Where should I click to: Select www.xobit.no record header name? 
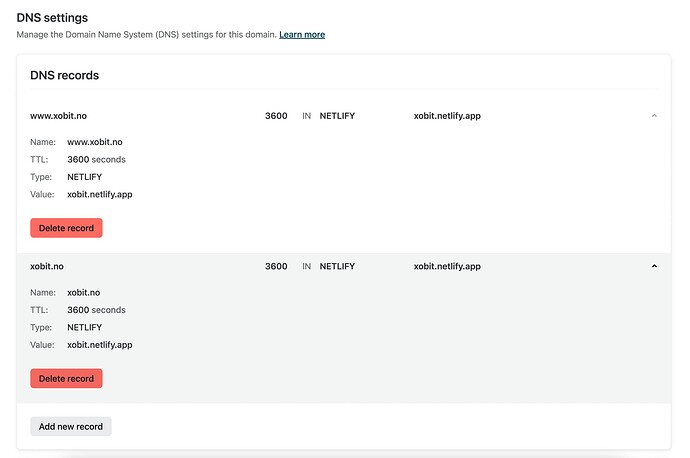59,116
